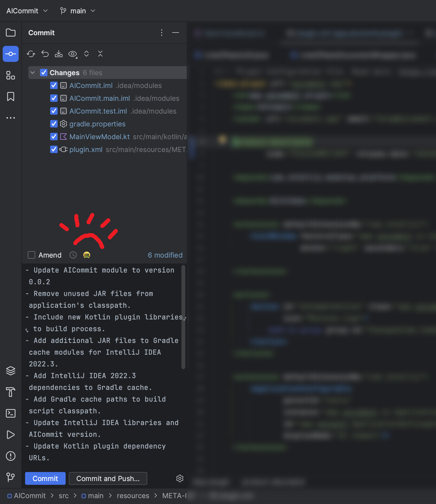Open commit options gear
This screenshot has height=504, width=436.
coord(180,478)
